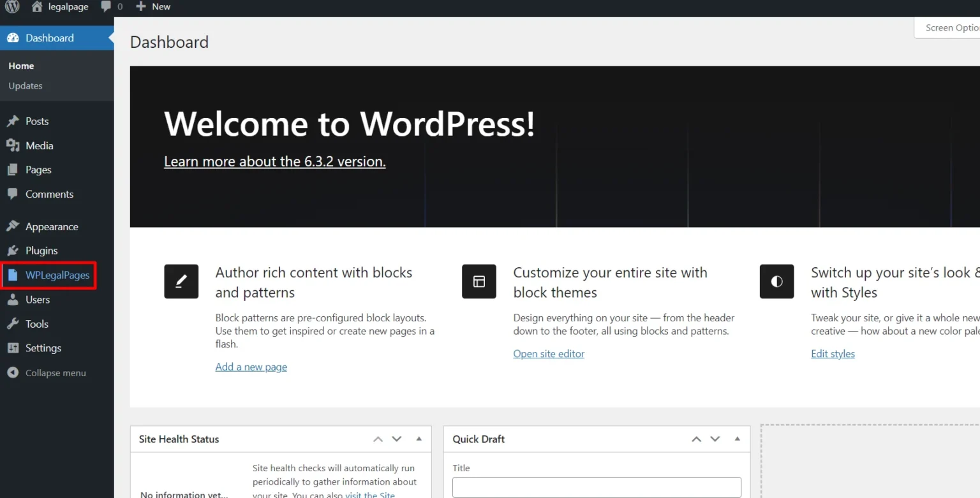
Task: Click Learn more about the 6.3.2 version
Action: pyautogui.click(x=274, y=162)
